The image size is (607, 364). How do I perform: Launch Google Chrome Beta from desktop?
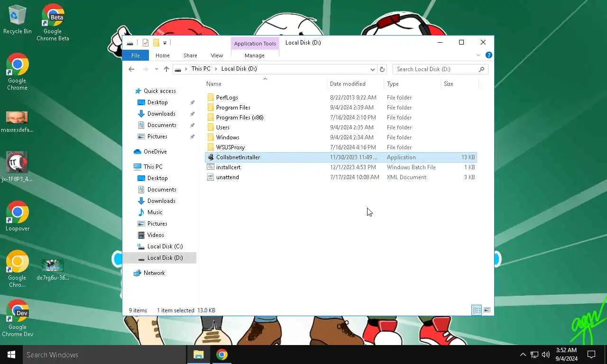(x=53, y=22)
